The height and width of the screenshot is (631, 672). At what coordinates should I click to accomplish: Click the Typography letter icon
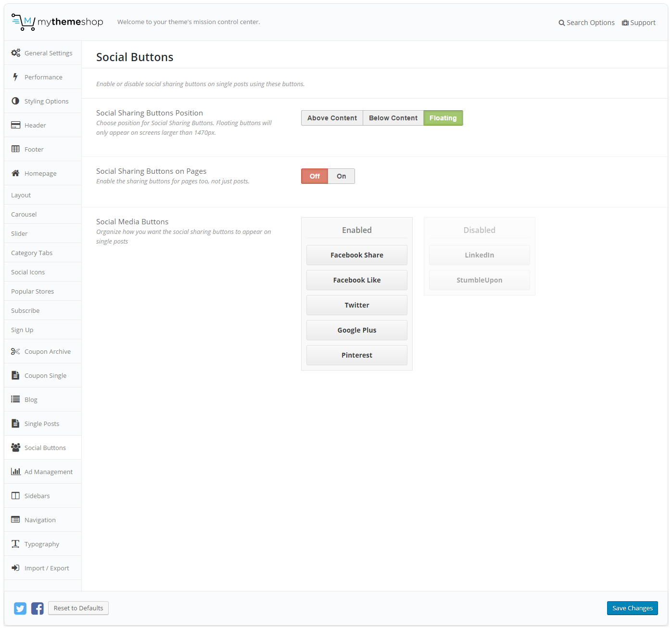click(x=15, y=544)
